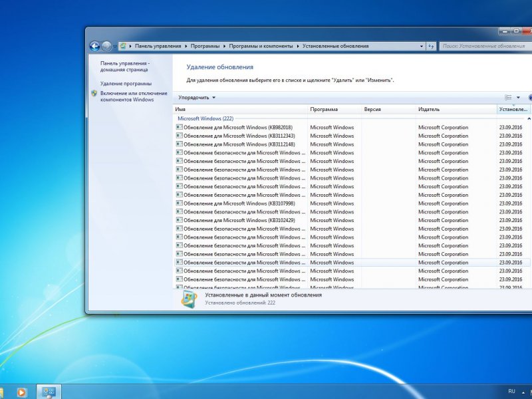Click Microsoft Windows cell in KB3102429 row

[332, 221]
